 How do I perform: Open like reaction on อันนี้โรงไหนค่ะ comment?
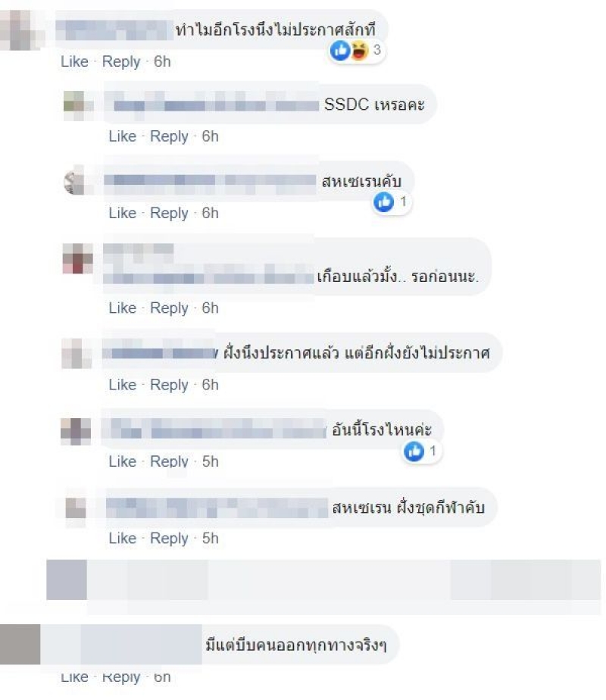[x=414, y=452]
